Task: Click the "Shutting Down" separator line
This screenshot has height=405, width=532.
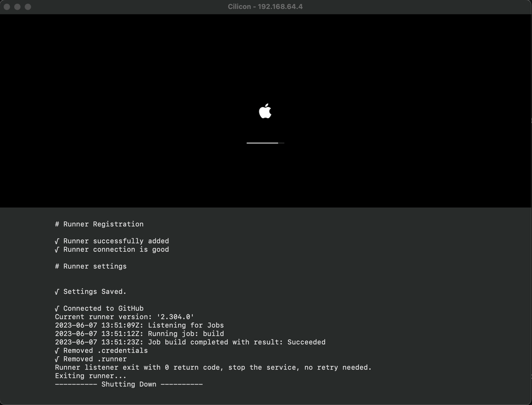Action: tap(129, 384)
